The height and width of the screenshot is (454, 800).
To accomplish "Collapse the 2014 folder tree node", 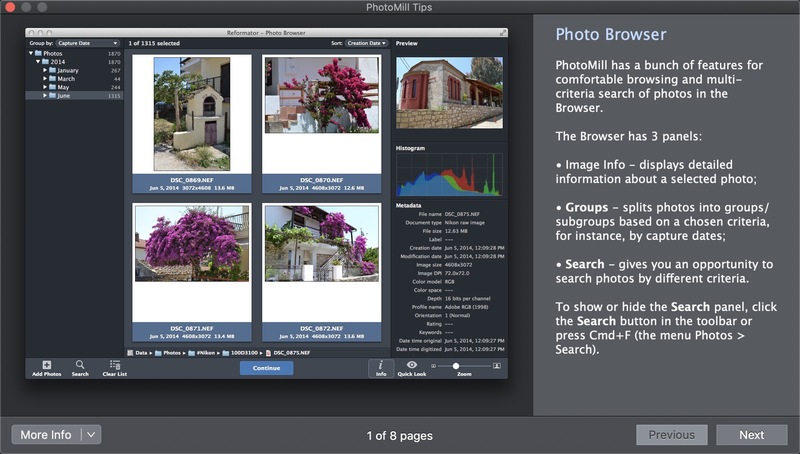I will 38,62.
